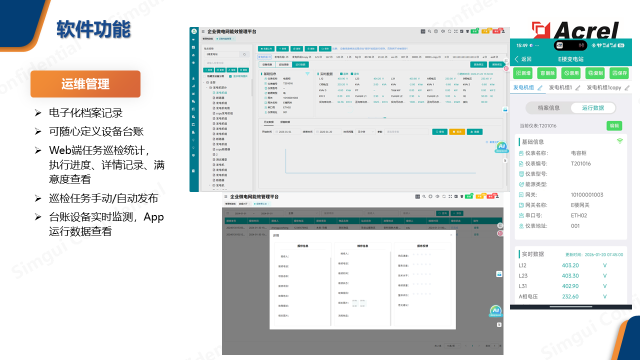Screen dimensions: 640x360
Task: Select the 发电机组1 tab in mobile app
Action: pos(560,88)
